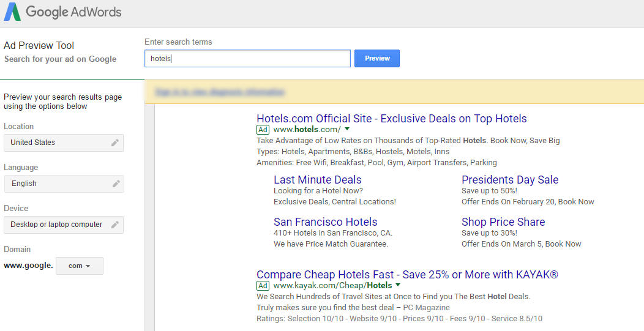Click the Google AdWords logo icon
Viewport: 644px width, 331px height.
(12, 12)
